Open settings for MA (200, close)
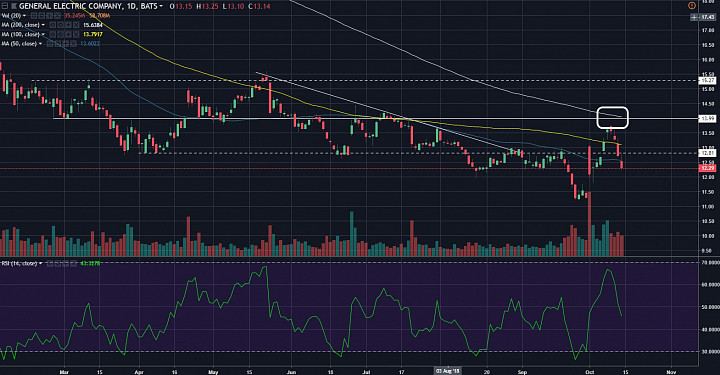This screenshot has height=375, width=720. tap(60, 25)
